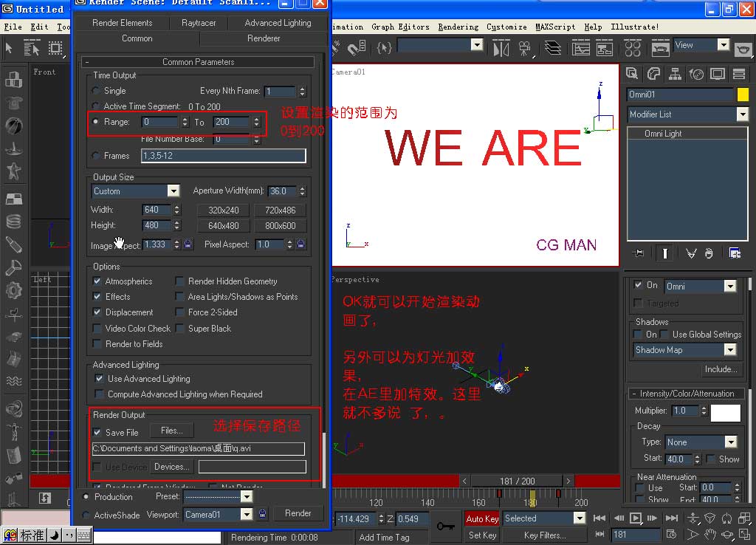
Task: Open Configure Modifier Sets icon
Action: click(735, 253)
